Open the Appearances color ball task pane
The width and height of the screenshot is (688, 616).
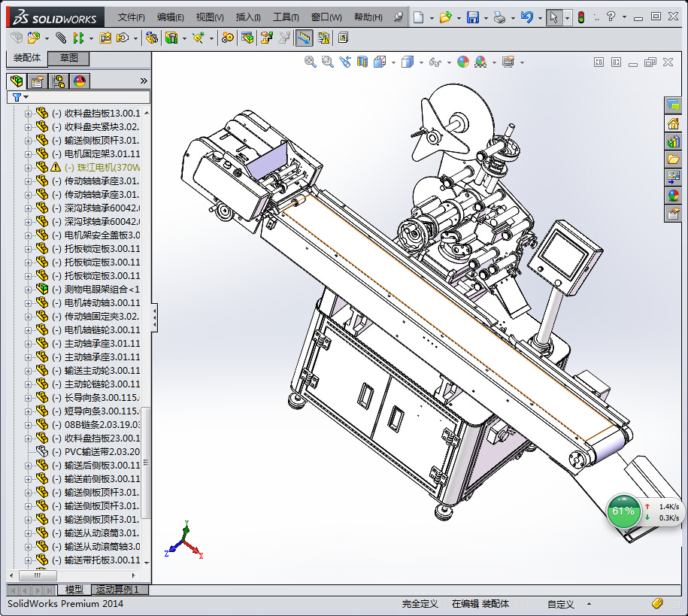[x=673, y=196]
